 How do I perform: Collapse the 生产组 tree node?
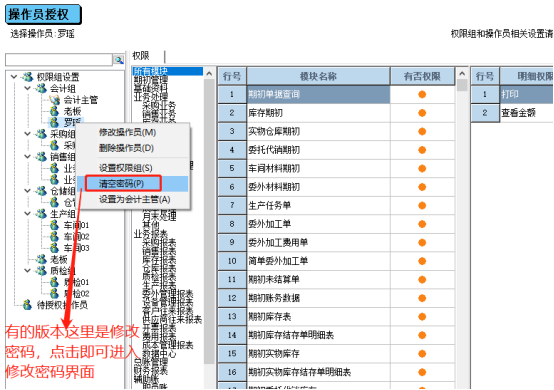[x=28, y=213]
